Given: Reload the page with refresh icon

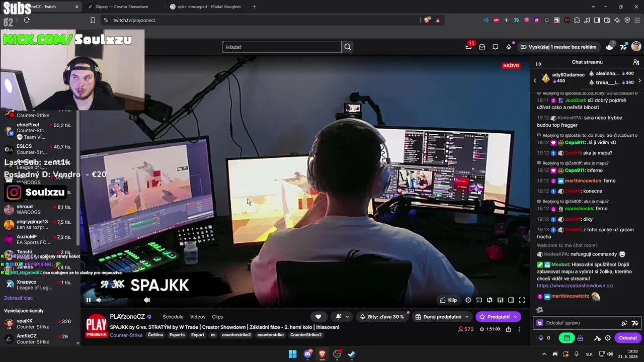Looking at the screenshot, I should (27, 20).
